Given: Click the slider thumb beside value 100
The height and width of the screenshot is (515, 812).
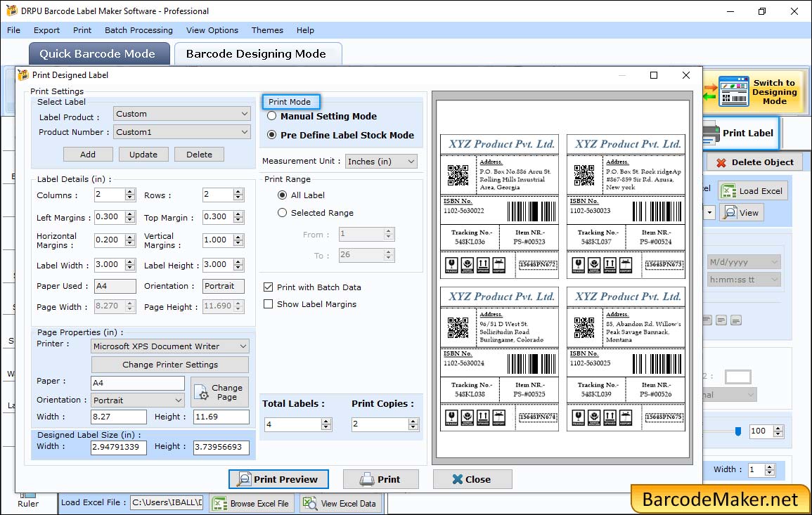Looking at the screenshot, I should (738, 431).
